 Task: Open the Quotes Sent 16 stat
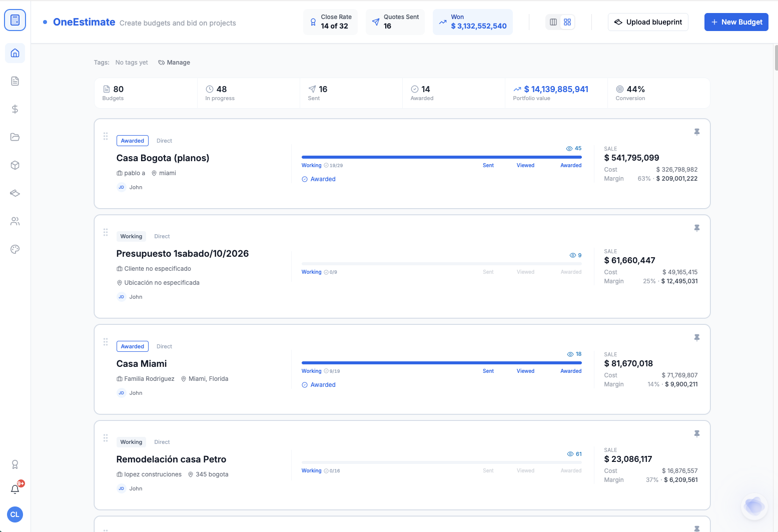coord(395,22)
